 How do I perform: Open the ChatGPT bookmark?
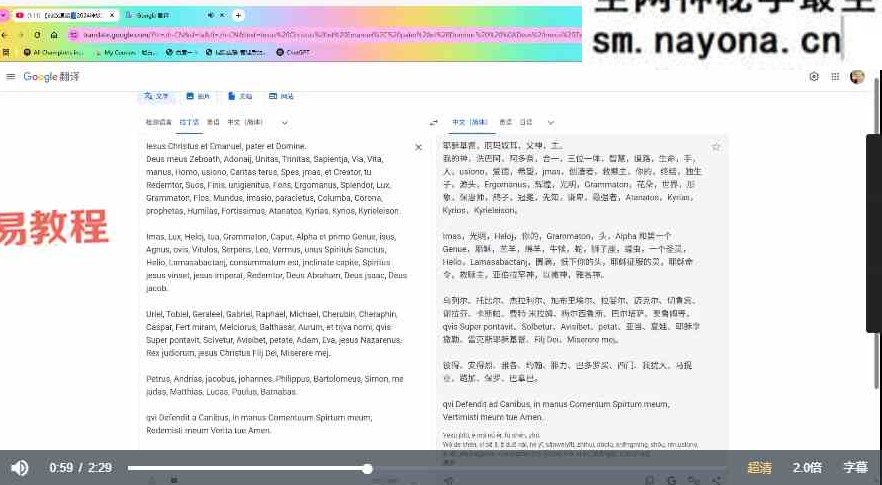(x=294, y=52)
